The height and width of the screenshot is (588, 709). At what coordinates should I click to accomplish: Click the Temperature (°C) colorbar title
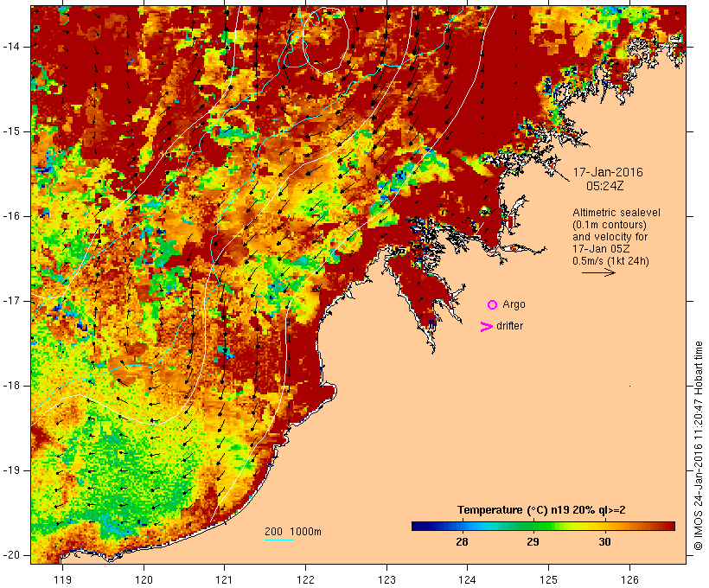pos(542,510)
